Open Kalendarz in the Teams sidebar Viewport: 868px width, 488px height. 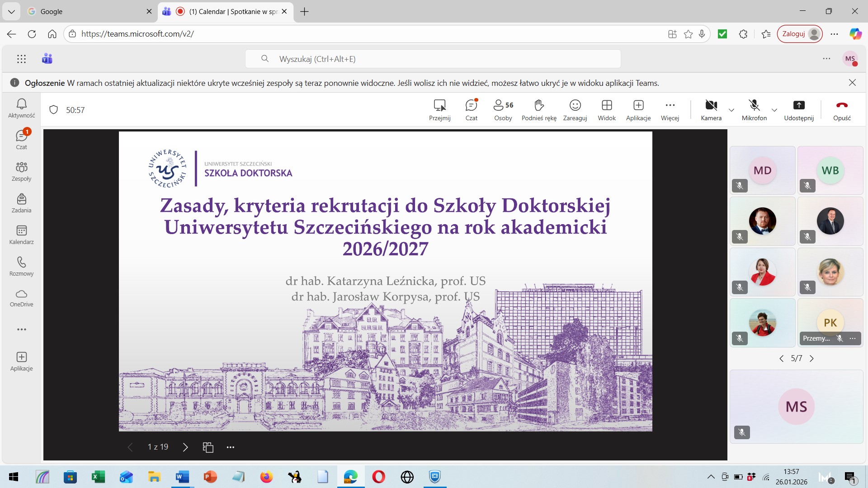click(x=21, y=234)
